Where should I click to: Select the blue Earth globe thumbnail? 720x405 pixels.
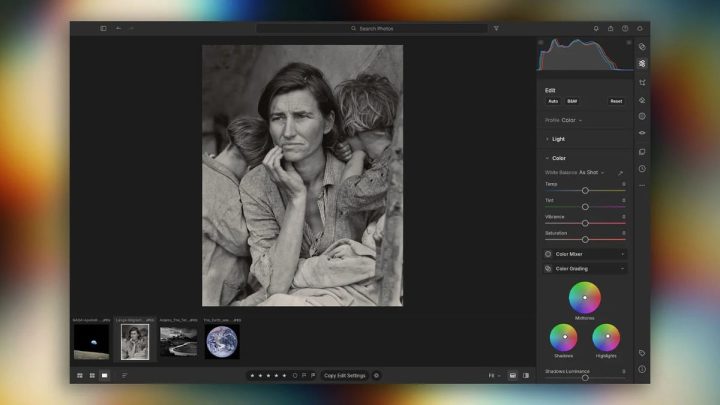tap(222, 342)
